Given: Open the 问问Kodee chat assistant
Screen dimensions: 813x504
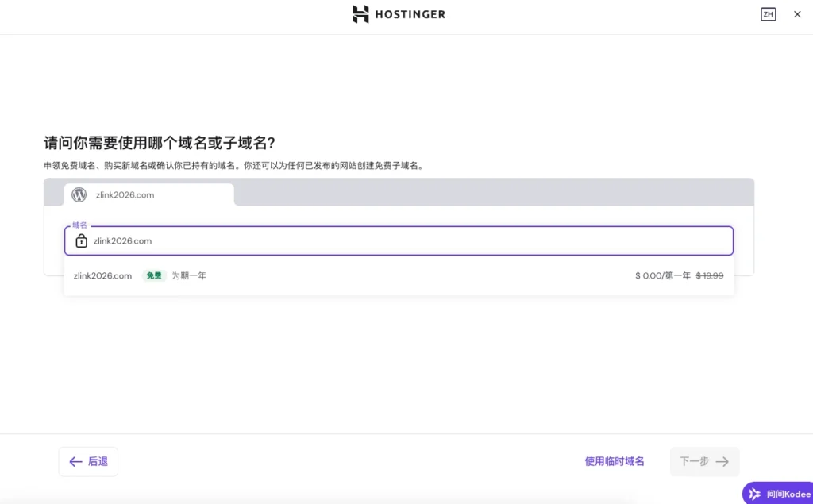Looking at the screenshot, I should pyautogui.click(x=778, y=493).
